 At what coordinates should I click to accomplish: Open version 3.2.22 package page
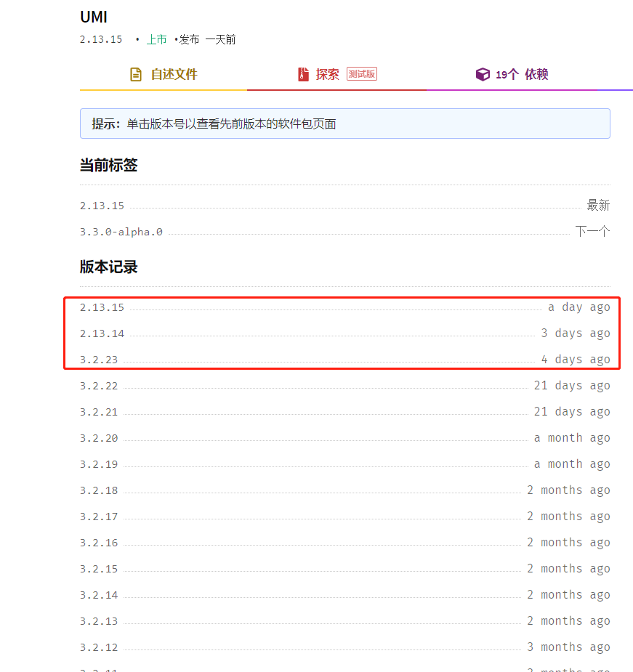99,386
